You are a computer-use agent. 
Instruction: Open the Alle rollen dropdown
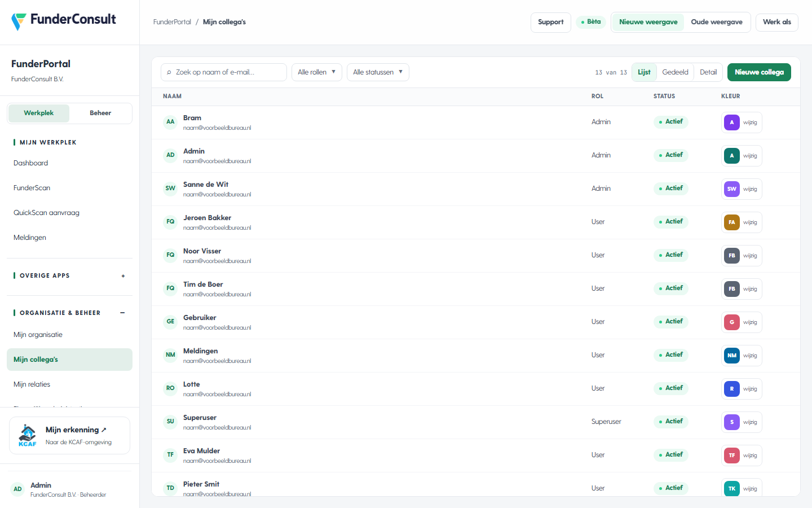click(x=317, y=72)
